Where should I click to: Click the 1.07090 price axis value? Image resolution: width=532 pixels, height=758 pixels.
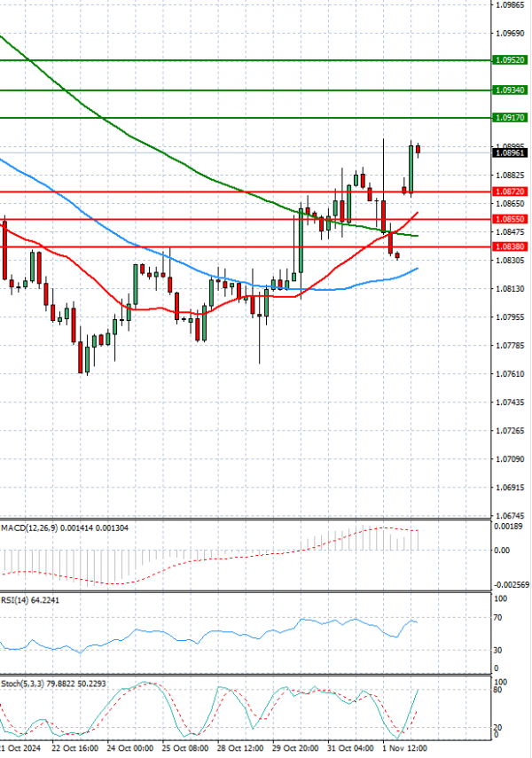(x=510, y=459)
